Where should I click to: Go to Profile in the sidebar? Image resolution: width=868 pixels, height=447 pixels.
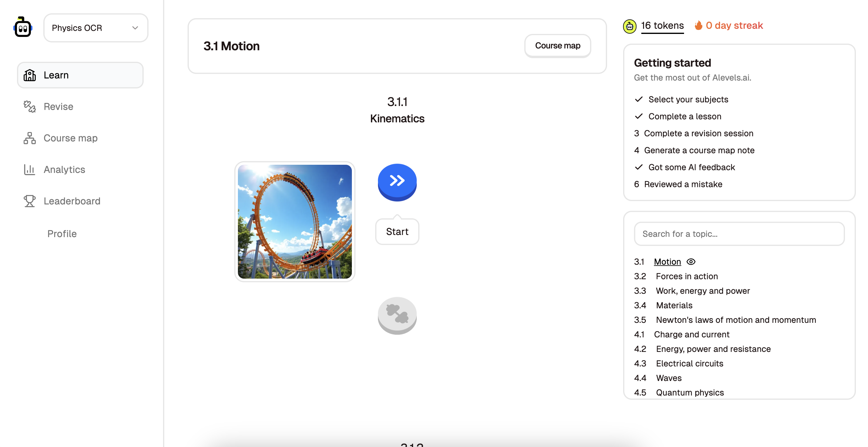[x=62, y=233]
